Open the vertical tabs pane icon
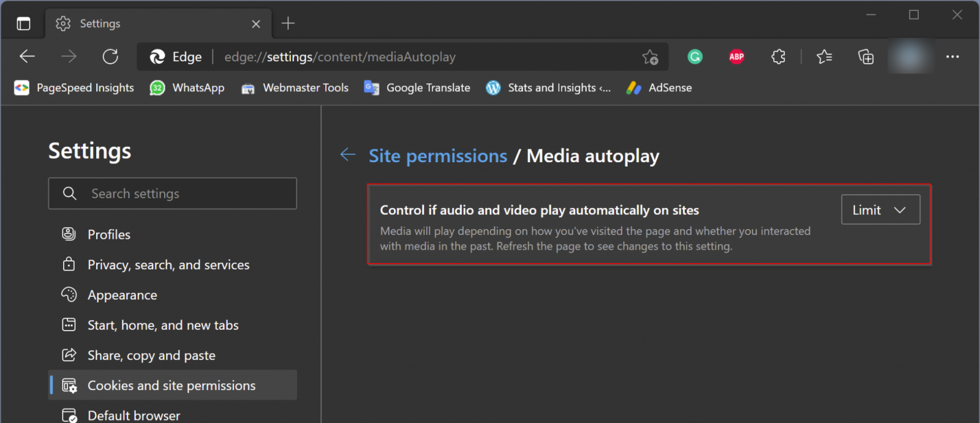This screenshot has height=423, width=980. click(23, 24)
